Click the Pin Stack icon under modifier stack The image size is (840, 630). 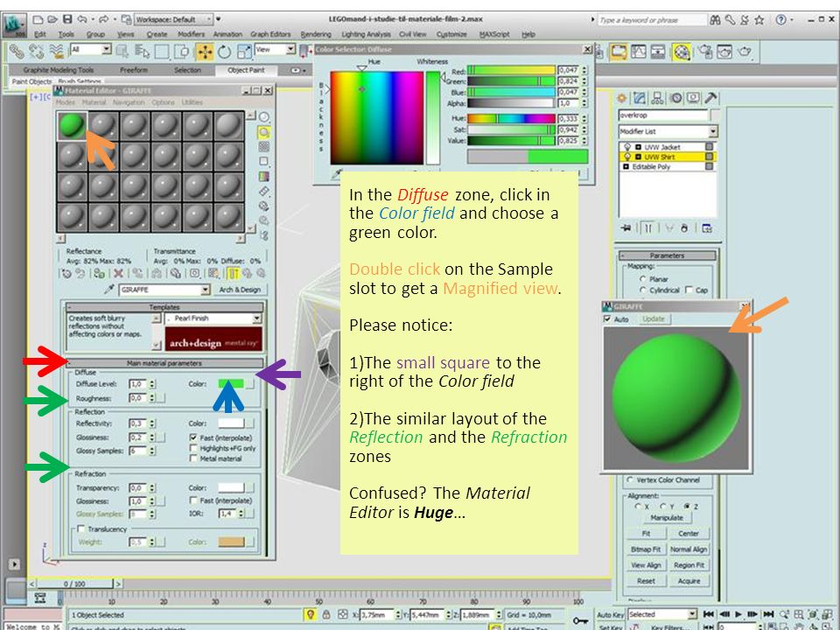[626, 228]
